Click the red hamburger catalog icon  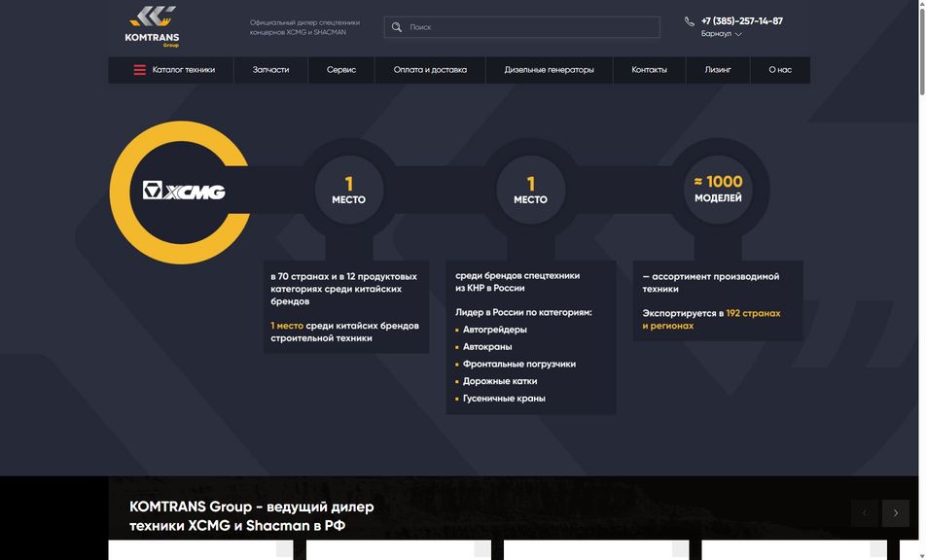[139, 70]
